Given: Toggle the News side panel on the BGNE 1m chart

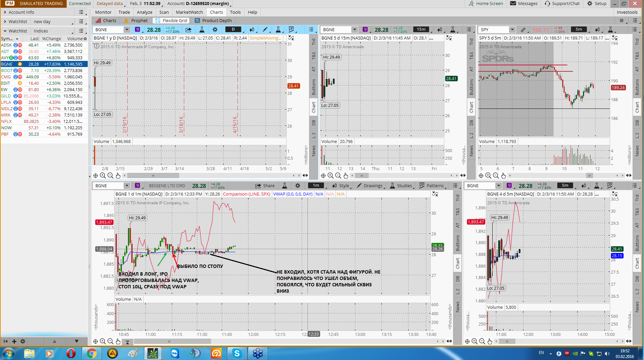Looking at the screenshot, I should (457, 307).
